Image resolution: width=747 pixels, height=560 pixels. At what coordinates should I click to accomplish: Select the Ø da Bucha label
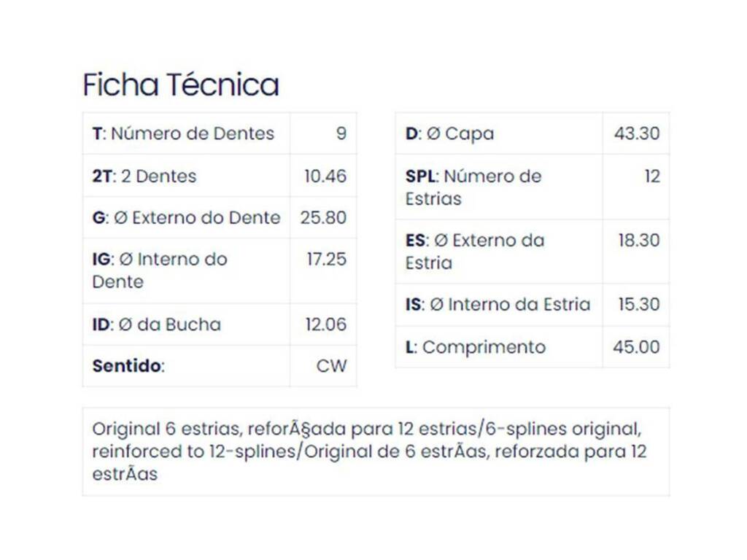157,324
